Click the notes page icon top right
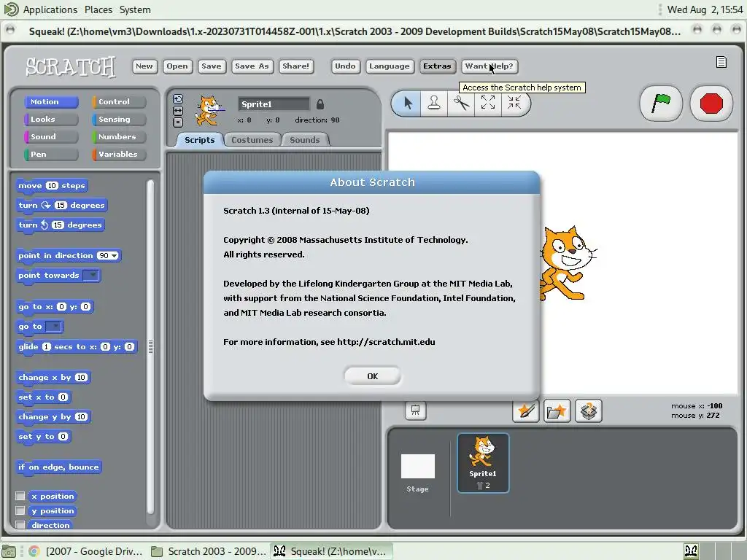This screenshot has width=747, height=560. 721,63
